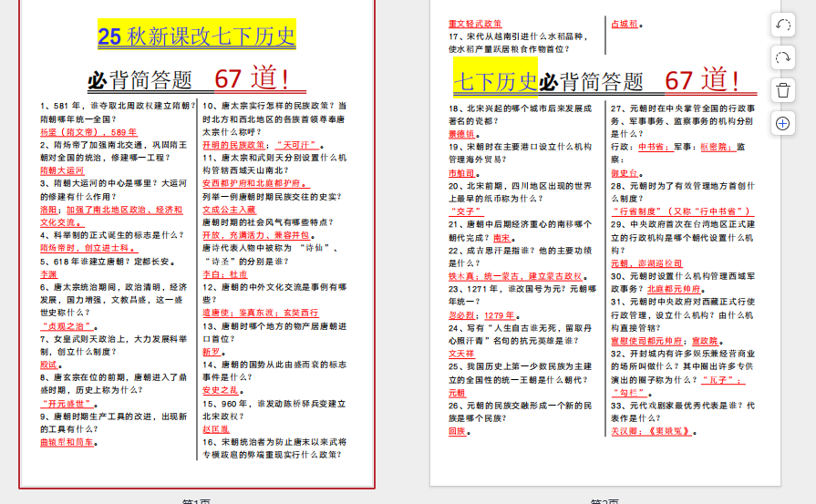The image size is (816, 504).
Task: Click the red answer "重文轻武政策"
Action: (x=475, y=24)
